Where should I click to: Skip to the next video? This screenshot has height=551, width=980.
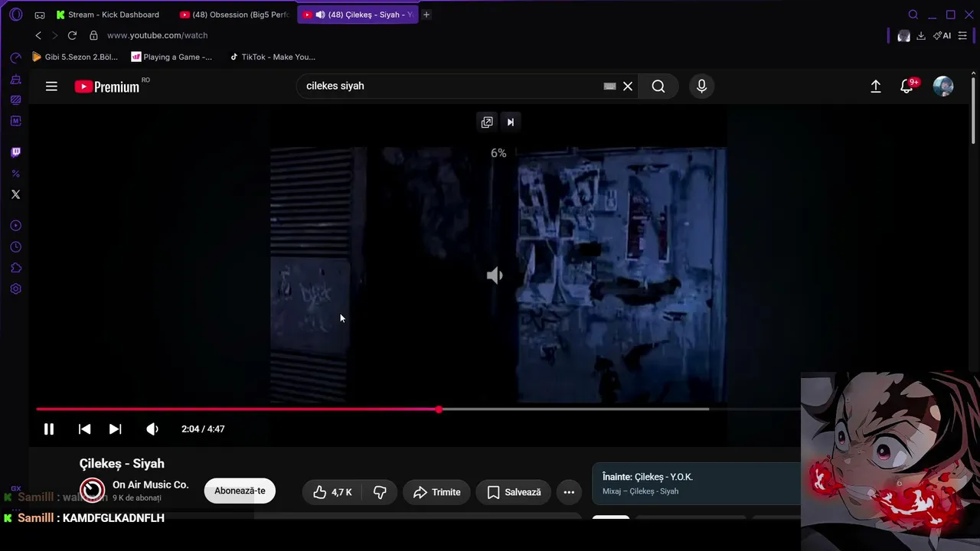115,429
